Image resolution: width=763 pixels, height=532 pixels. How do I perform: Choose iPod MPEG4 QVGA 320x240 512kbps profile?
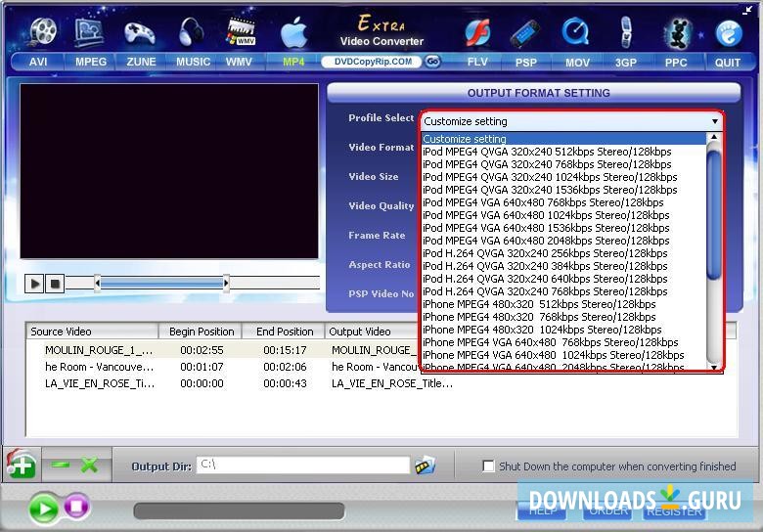(564, 152)
